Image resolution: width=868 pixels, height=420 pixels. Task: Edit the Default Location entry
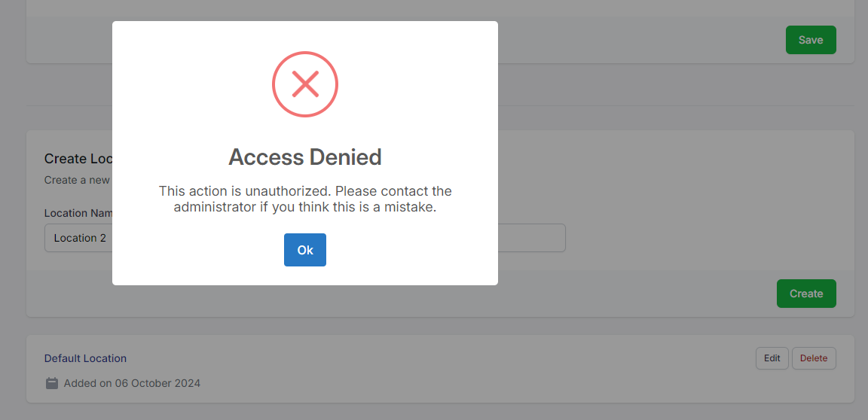click(772, 358)
